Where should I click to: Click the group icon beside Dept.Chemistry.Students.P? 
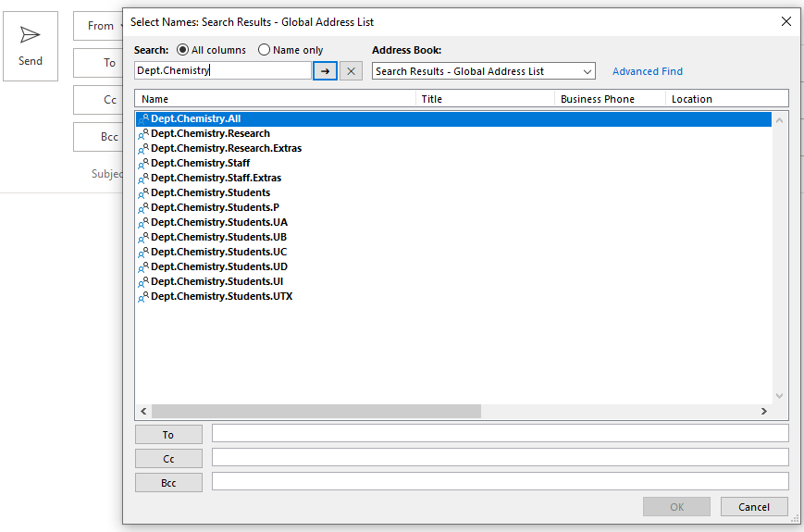point(143,208)
